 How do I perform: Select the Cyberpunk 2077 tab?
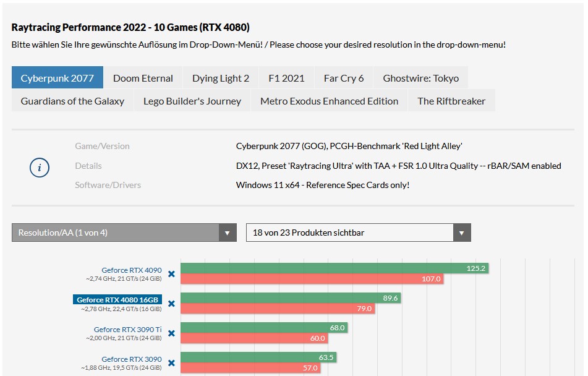tap(58, 78)
